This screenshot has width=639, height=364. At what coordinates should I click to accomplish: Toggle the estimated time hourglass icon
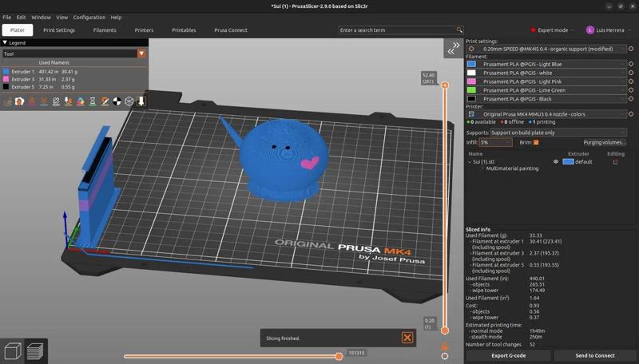tap(93, 101)
